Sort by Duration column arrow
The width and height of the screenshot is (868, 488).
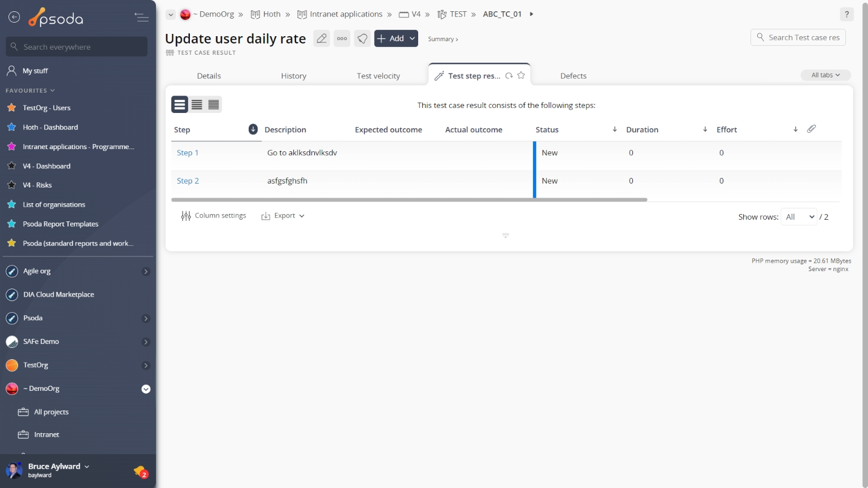pos(705,129)
